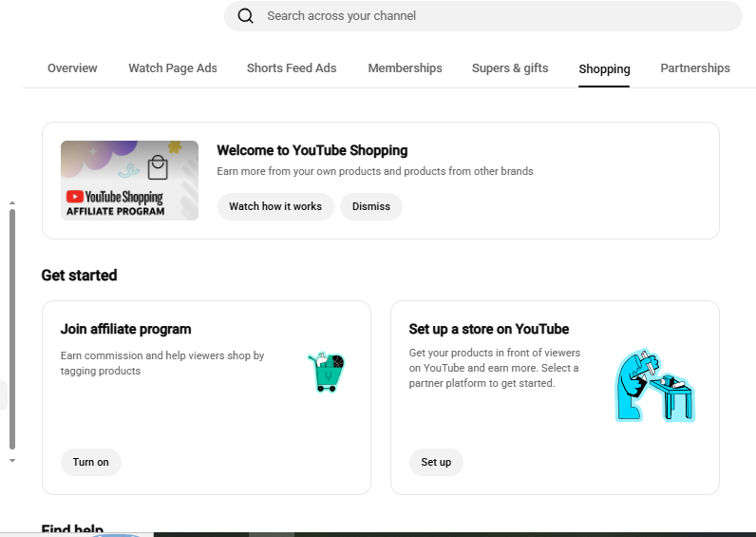
Task: Click the Get started heading
Action: 79,275
